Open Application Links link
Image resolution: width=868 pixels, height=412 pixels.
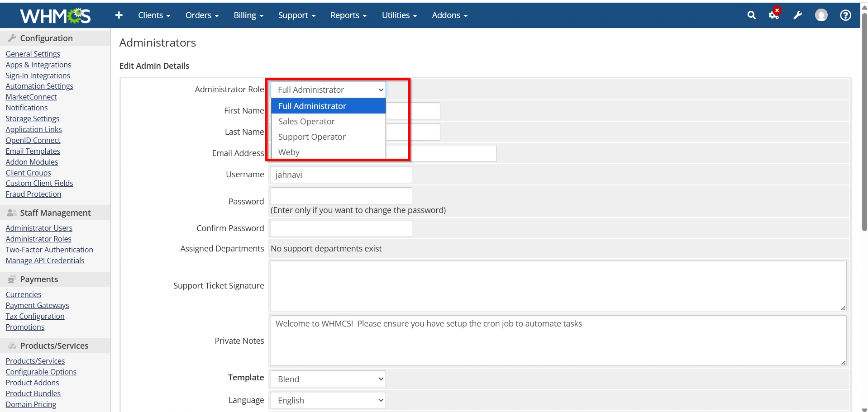(x=33, y=129)
